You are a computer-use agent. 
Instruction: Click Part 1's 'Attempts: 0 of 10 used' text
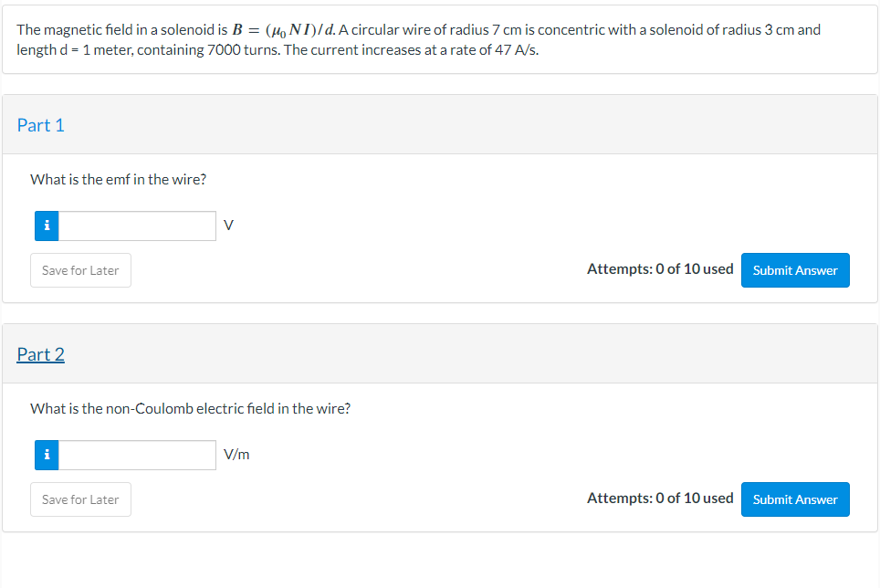coord(660,269)
